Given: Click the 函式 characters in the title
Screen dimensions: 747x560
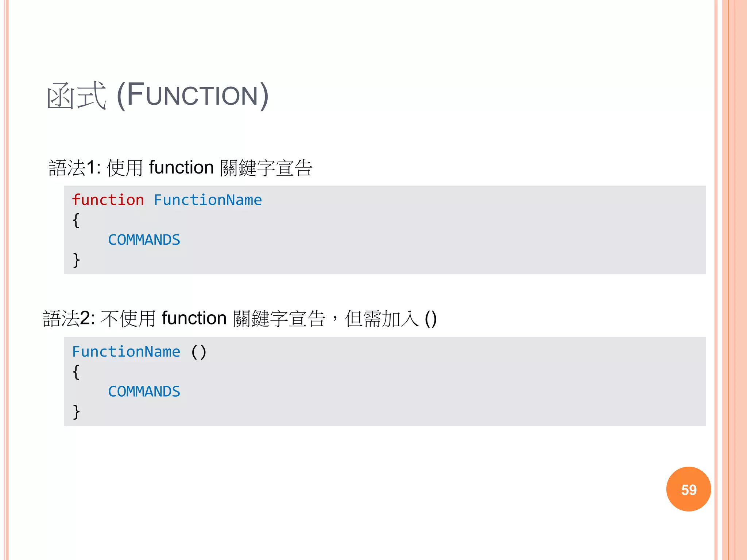Looking at the screenshot, I should click(77, 96).
